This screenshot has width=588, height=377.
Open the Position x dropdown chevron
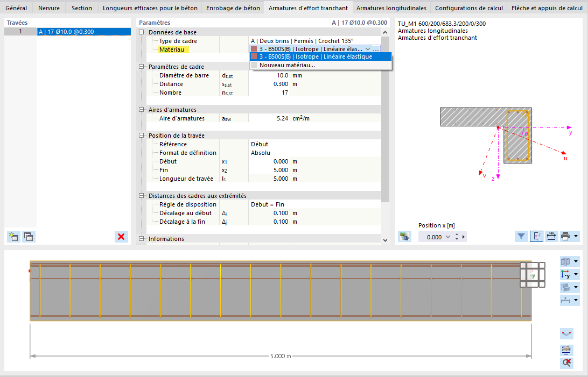click(448, 237)
